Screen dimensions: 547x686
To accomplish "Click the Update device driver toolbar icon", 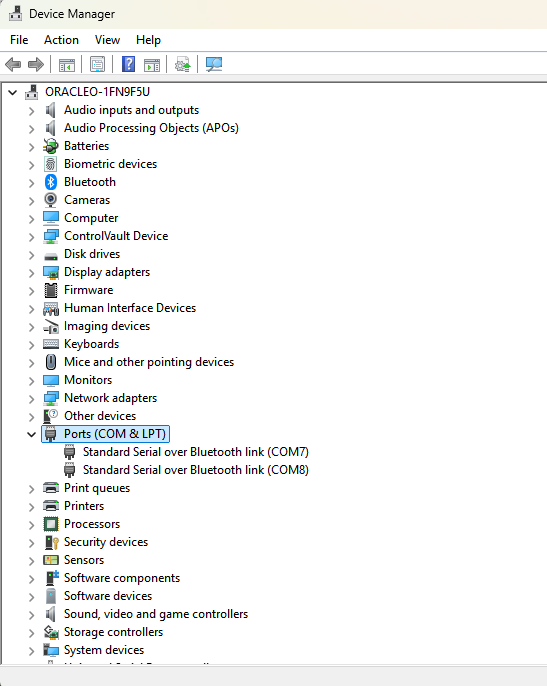I will point(183,65).
